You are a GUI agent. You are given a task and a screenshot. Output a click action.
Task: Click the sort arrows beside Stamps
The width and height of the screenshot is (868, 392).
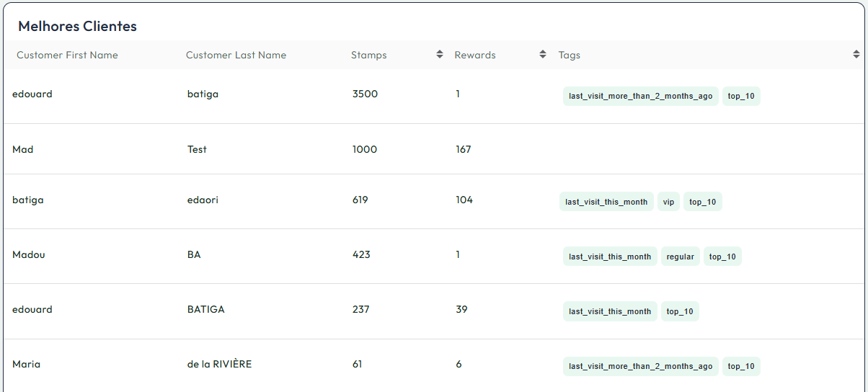[x=439, y=55]
